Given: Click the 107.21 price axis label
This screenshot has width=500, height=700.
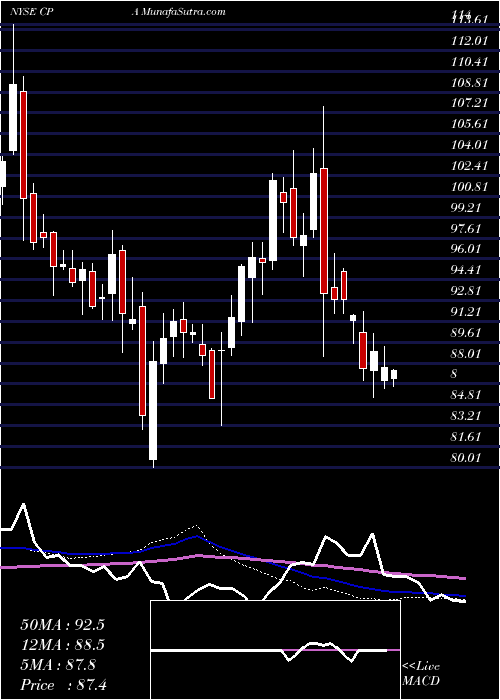Looking at the screenshot, I should [x=469, y=103].
